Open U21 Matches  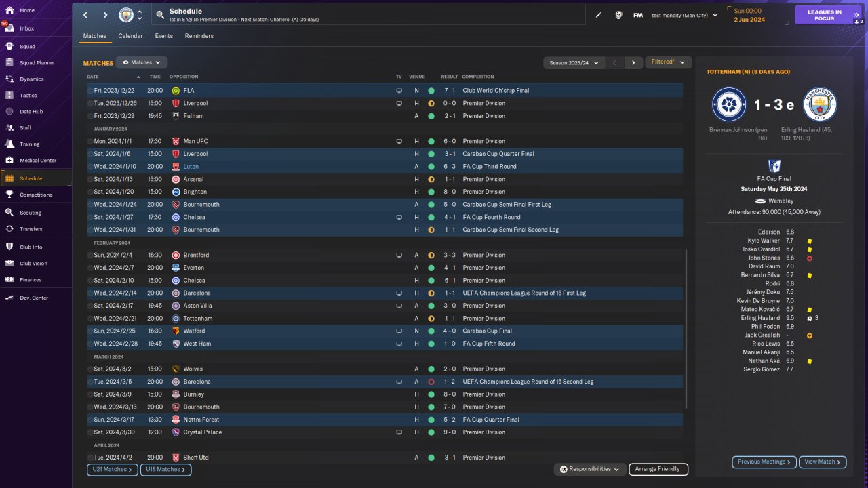(113, 469)
